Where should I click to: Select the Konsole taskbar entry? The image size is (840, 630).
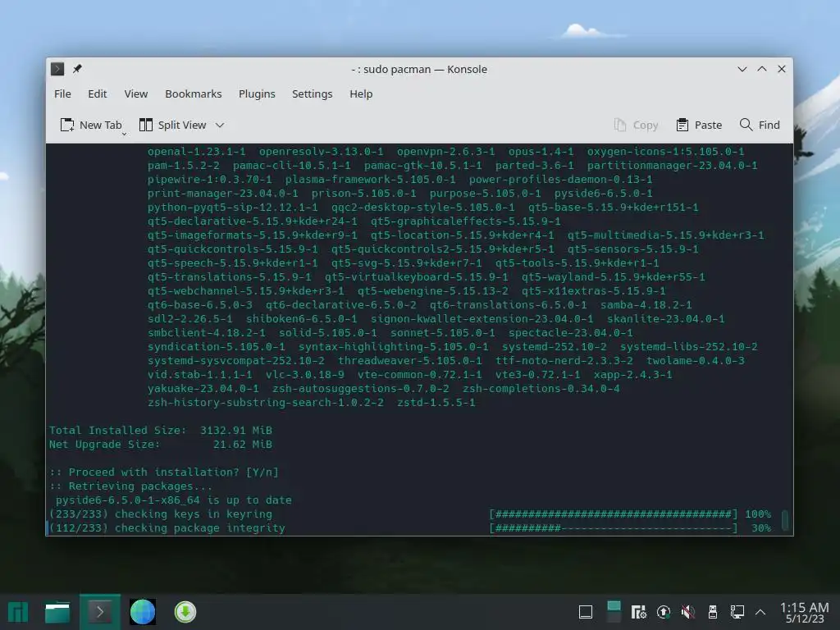click(100, 612)
